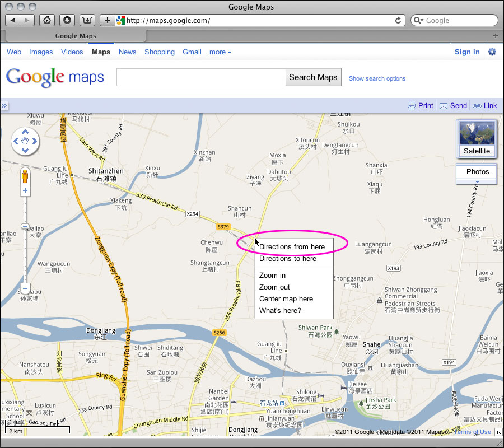Move the zoom slider handle
504x448 pixels.
(25, 226)
